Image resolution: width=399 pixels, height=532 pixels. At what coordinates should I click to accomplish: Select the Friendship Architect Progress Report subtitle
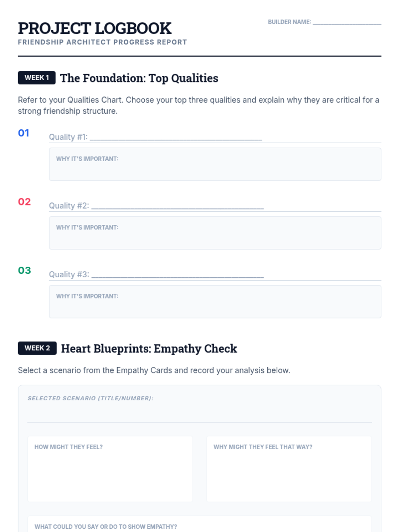coord(102,42)
